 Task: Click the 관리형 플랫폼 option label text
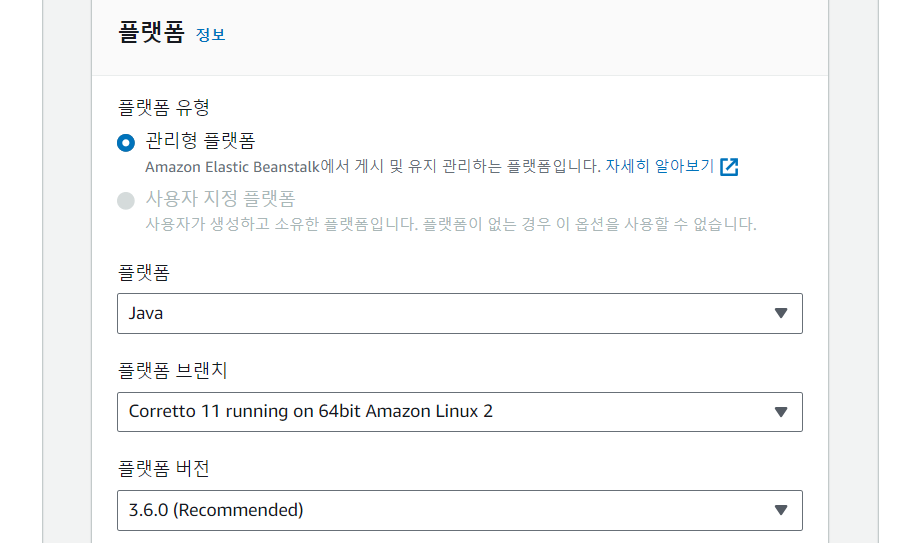coord(201,141)
